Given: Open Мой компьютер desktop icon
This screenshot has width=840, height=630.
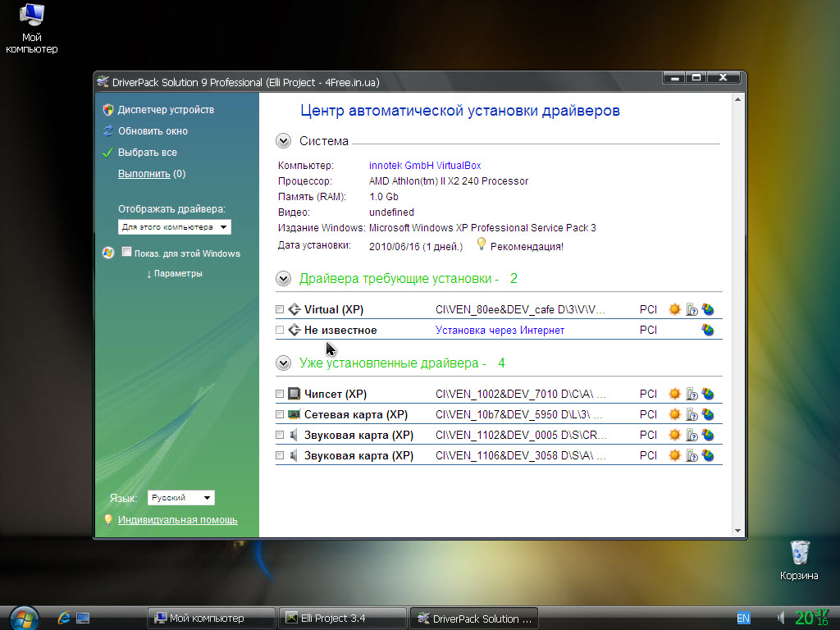Looking at the screenshot, I should (x=32, y=29).
